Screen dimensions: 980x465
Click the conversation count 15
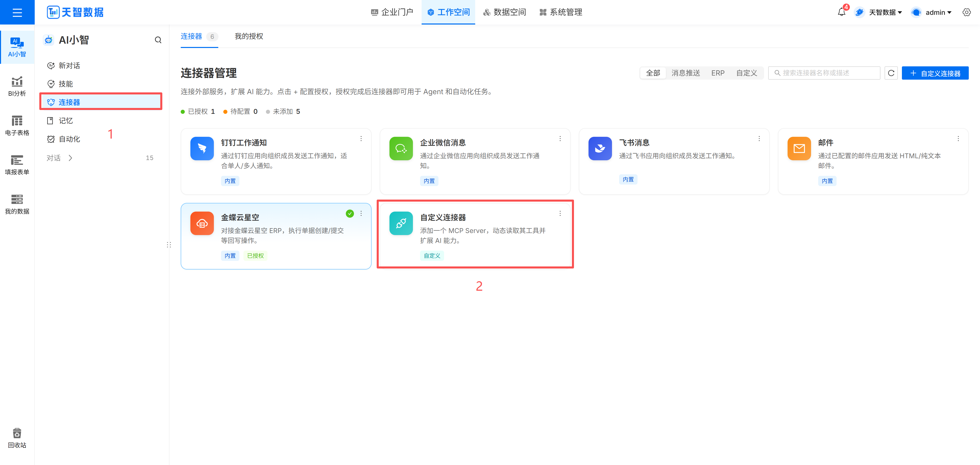click(x=150, y=158)
